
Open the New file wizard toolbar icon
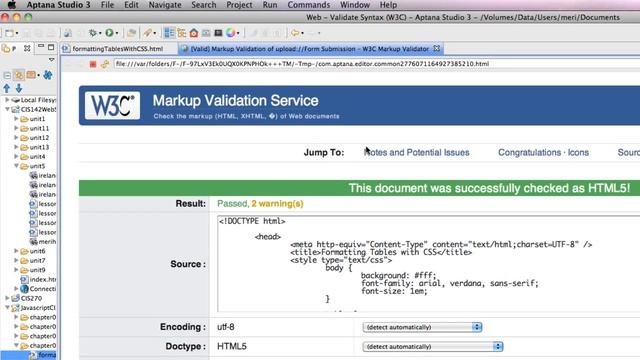(9, 33)
